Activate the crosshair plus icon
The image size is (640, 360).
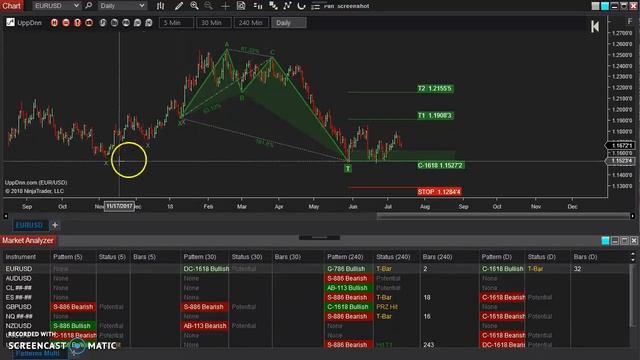click(x=225, y=6)
